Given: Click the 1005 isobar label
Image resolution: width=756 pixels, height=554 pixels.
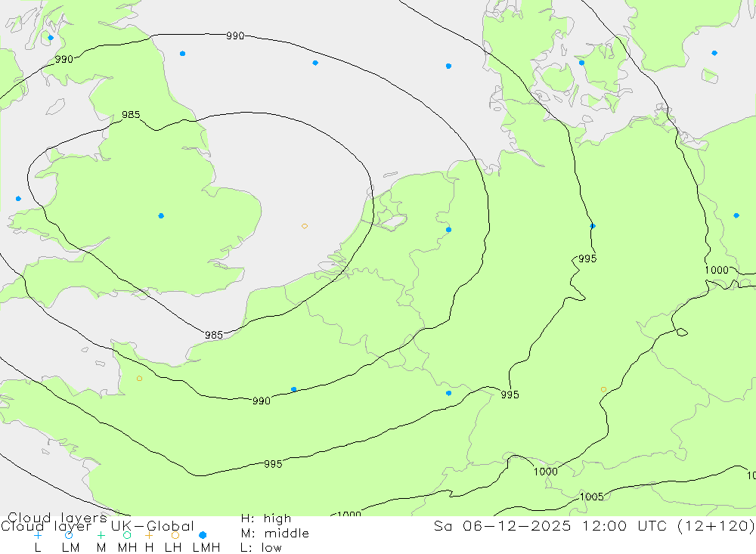Looking at the screenshot, I should [x=592, y=497].
